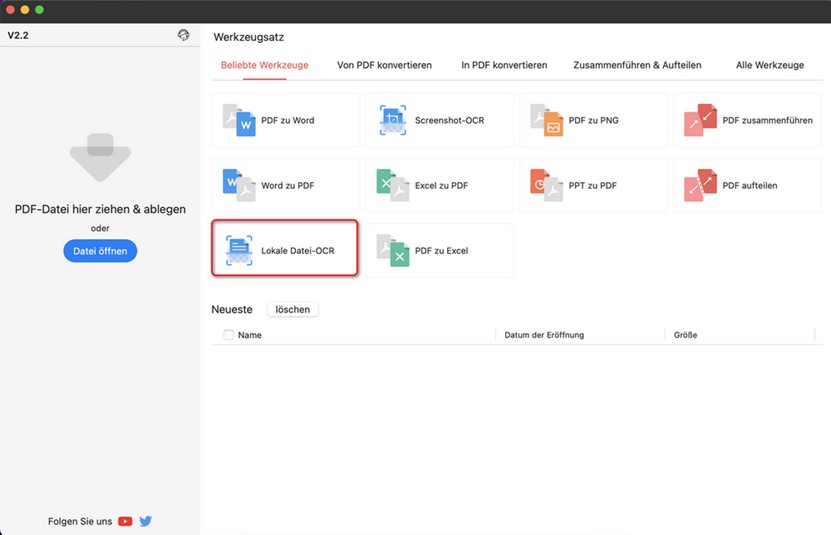Switch to In PDF konvertieren tab
Viewport: 831px width, 535px height.
pyautogui.click(x=504, y=65)
